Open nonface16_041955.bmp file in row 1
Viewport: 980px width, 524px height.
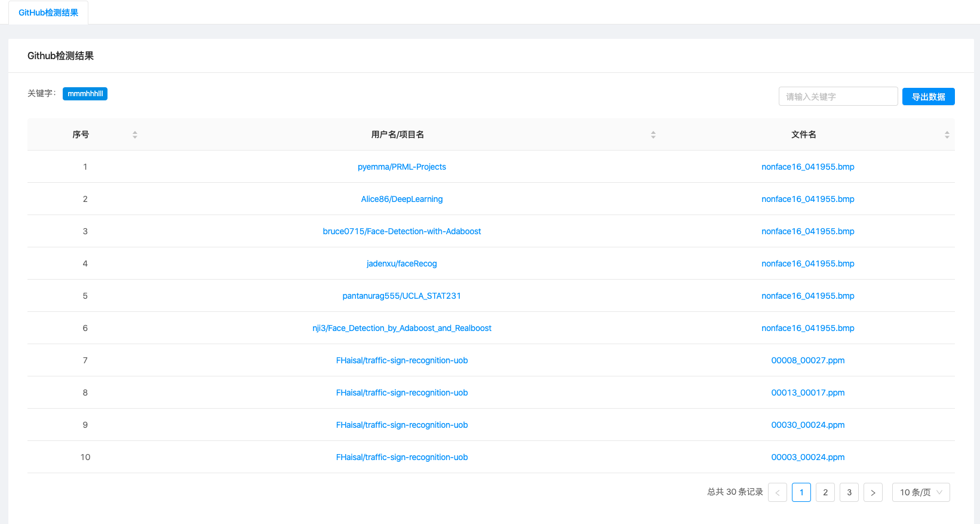(808, 167)
